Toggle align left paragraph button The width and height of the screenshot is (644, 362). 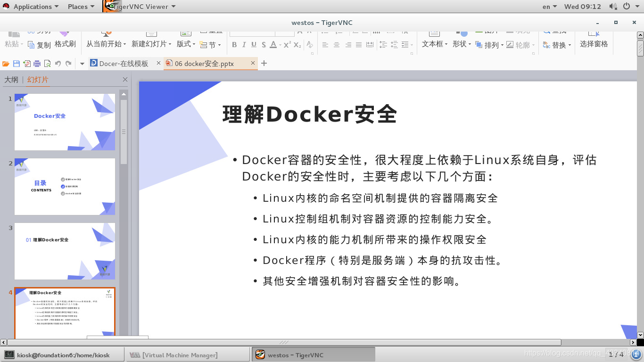(x=325, y=45)
